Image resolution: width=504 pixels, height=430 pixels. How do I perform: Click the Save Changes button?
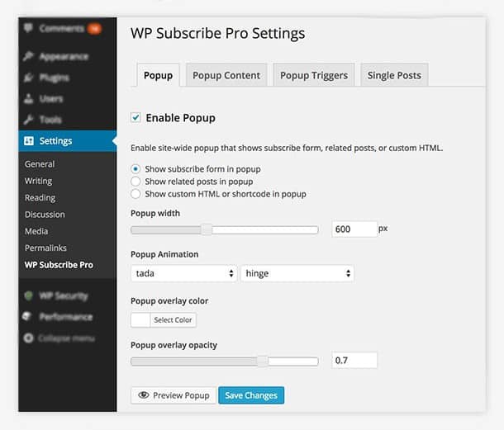[251, 395]
